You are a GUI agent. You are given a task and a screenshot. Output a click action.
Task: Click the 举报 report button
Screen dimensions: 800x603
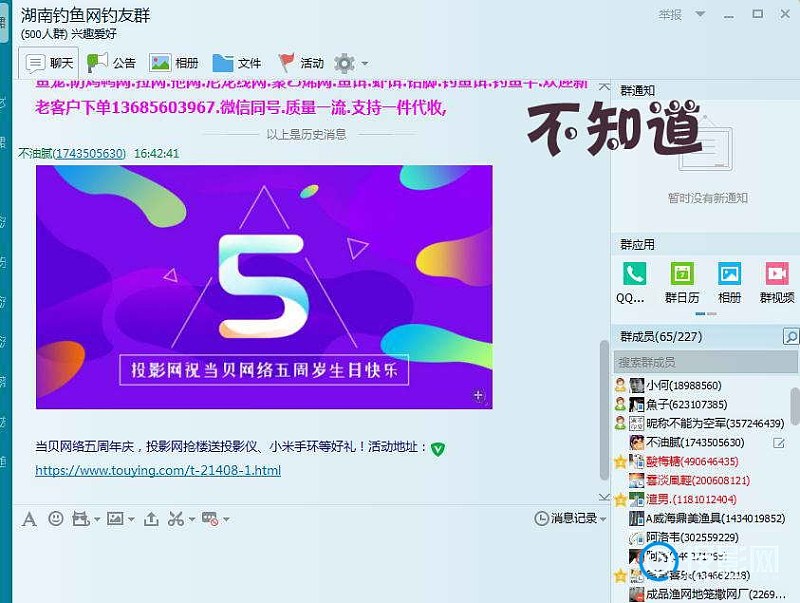670,15
